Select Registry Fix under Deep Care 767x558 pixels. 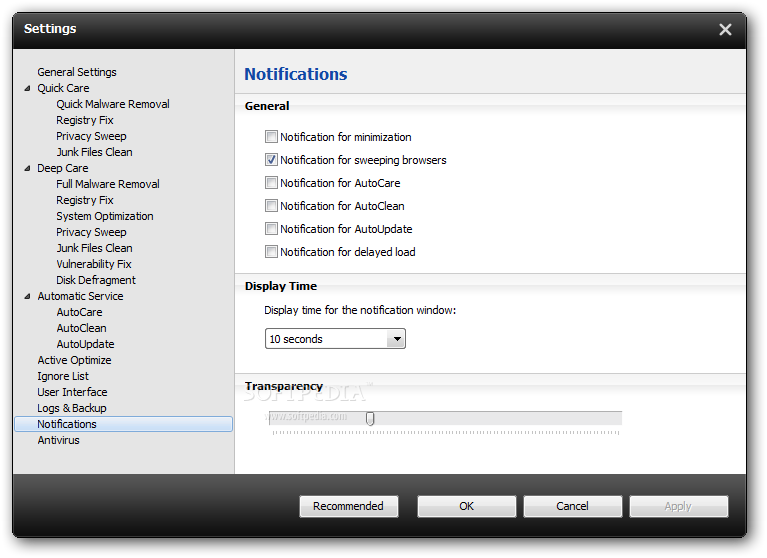(x=85, y=201)
